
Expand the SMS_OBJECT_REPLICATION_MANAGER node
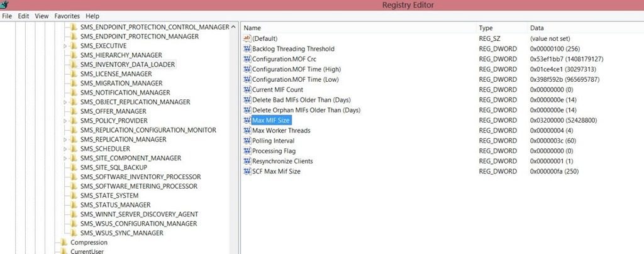pos(65,102)
